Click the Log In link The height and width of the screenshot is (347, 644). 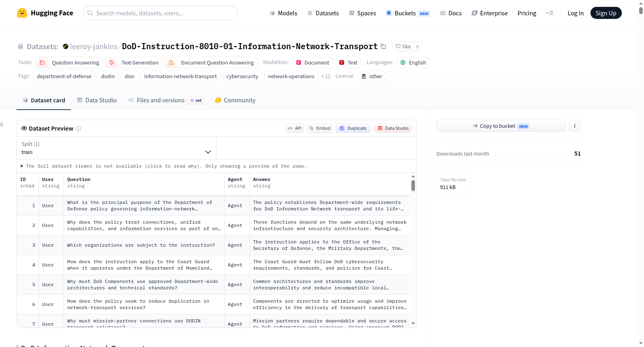tap(576, 13)
